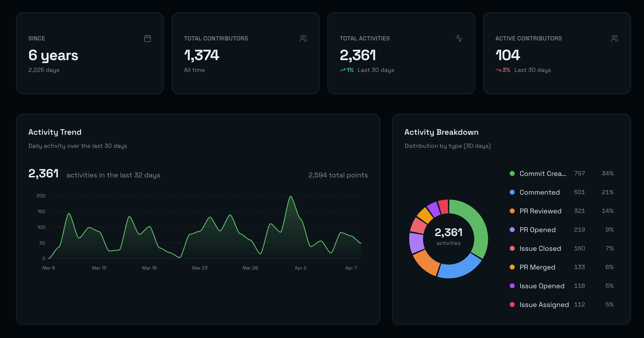Click the highest peak in Activity Trend chart

(290, 197)
